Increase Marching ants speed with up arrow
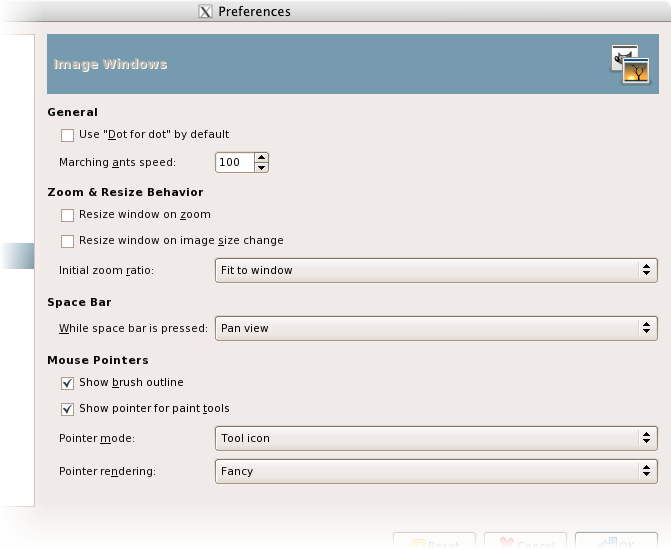The height and width of the screenshot is (549, 671). [261, 157]
